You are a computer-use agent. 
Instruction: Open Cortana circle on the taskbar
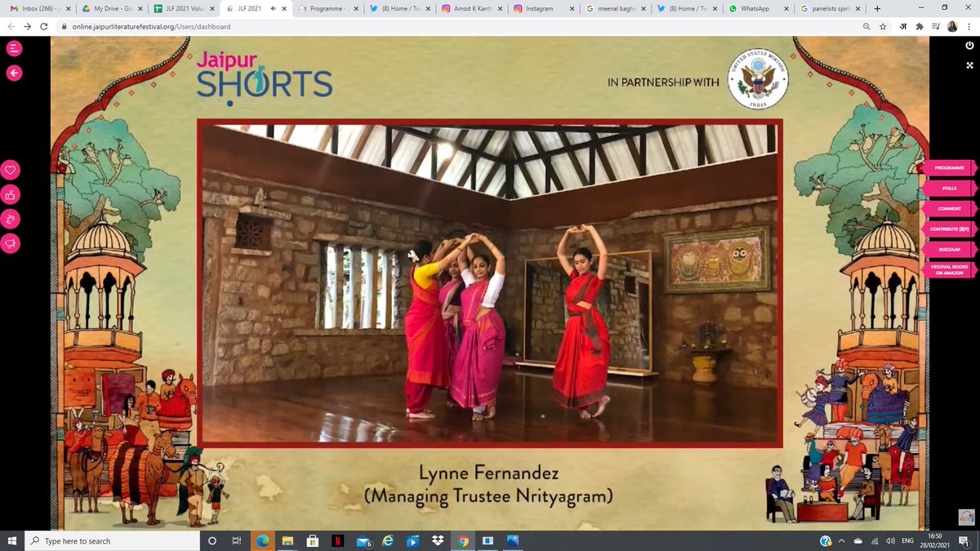(212, 540)
